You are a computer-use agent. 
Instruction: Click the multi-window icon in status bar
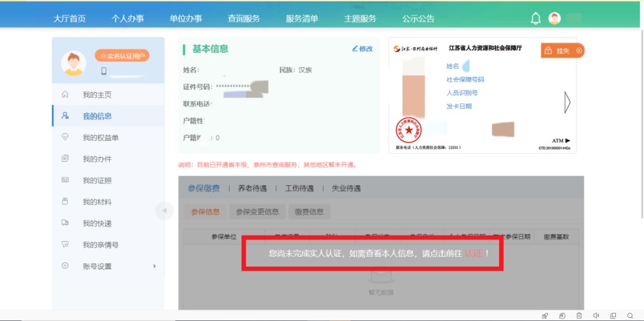(x=613, y=316)
